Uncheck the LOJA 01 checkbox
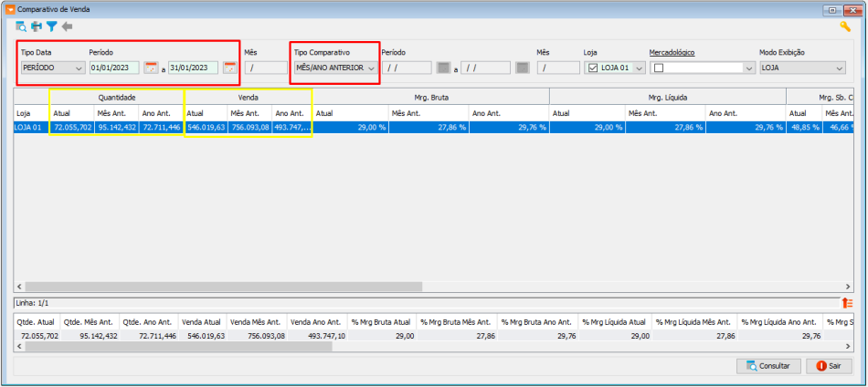Viewport: 868px width, 387px height. [x=593, y=68]
